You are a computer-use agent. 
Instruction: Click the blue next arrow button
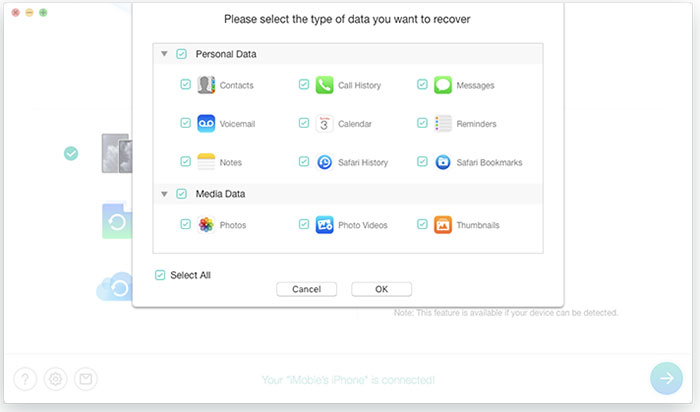point(666,378)
